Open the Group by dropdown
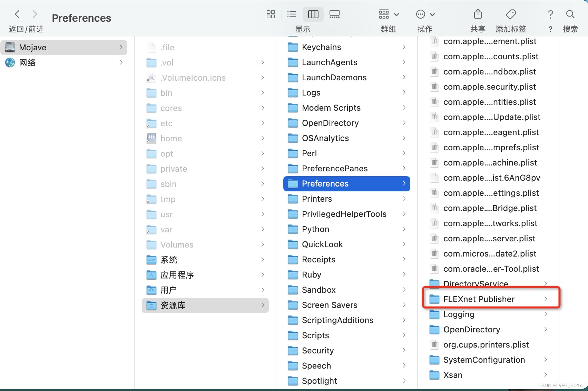The width and height of the screenshot is (588, 391). (389, 14)
